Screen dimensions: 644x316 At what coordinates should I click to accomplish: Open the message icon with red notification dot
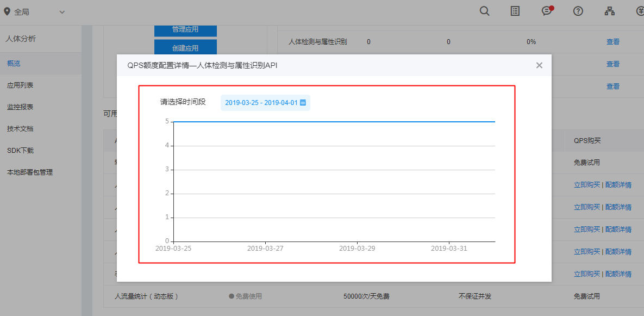pyautogui.click(x=547, y=11)
